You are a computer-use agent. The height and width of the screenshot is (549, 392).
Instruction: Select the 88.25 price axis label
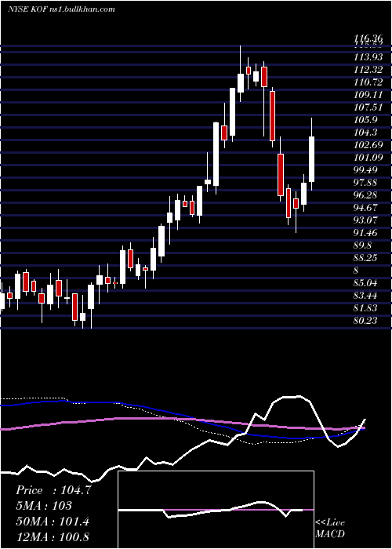pos(365,258)
